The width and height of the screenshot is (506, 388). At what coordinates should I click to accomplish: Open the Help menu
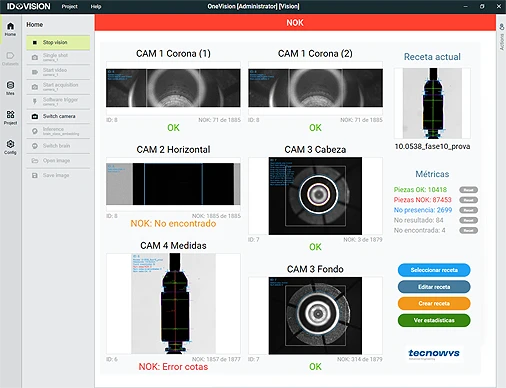click(x=96, y=6)
